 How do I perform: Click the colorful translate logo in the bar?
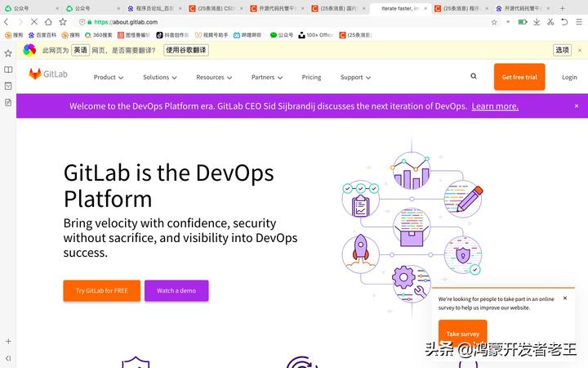coord(29,50)
